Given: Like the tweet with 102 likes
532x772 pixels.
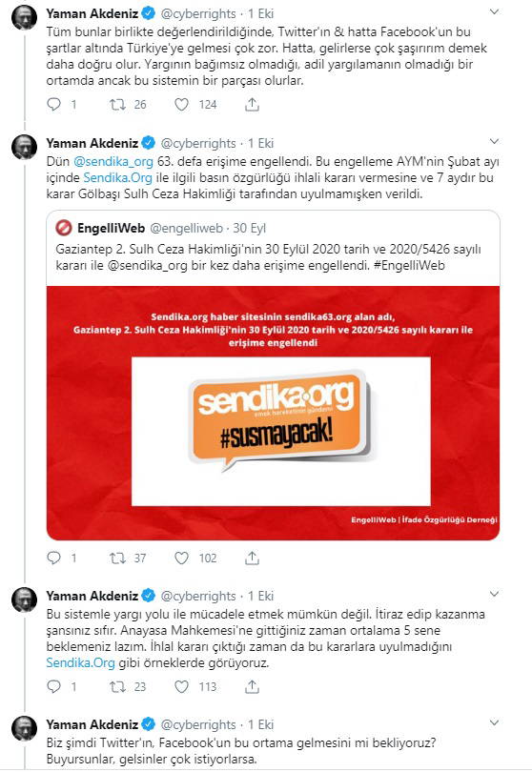Looking at the screenshot, I should click(x=182, y=558).
